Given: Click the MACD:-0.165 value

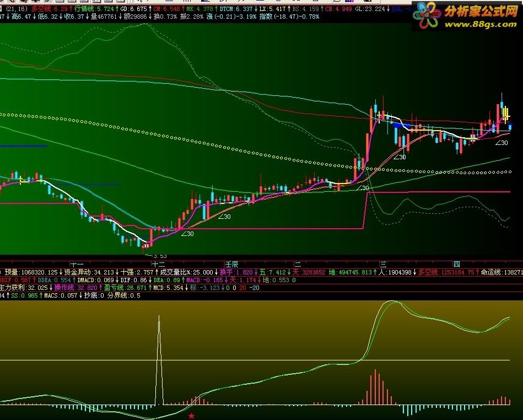Looking at the screenshot, I should tap(204, 280).
